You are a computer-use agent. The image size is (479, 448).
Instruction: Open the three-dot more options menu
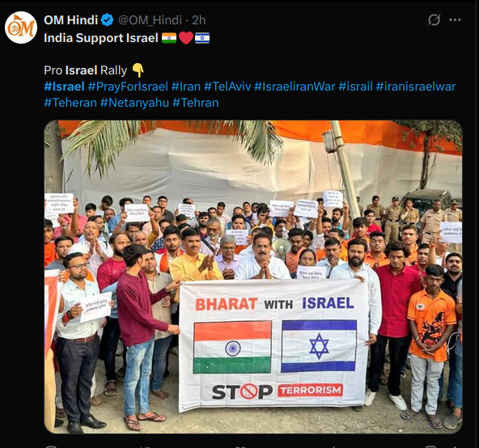pos(455,20)
